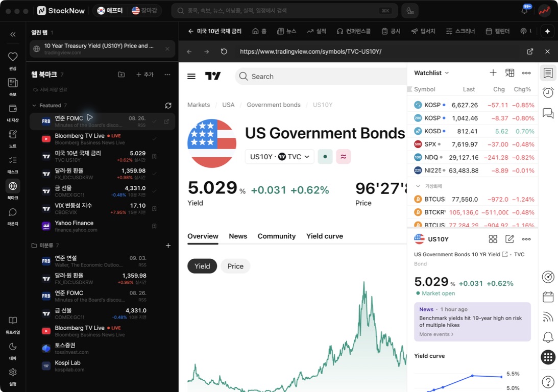The height and width of the screenshot is (392, 558).
Task: Open the 태스크 checklist icon in sidebar
Action: pos(13,160)
